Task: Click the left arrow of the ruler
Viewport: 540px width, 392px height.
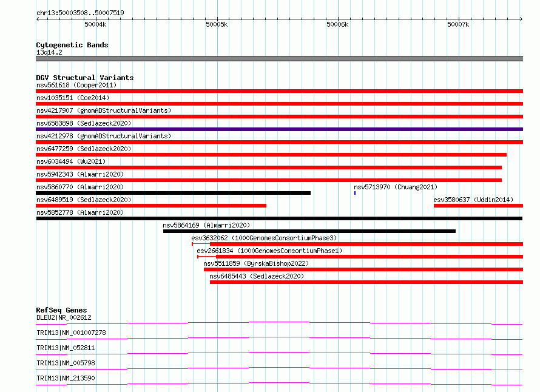Action: tap(38, 19)
